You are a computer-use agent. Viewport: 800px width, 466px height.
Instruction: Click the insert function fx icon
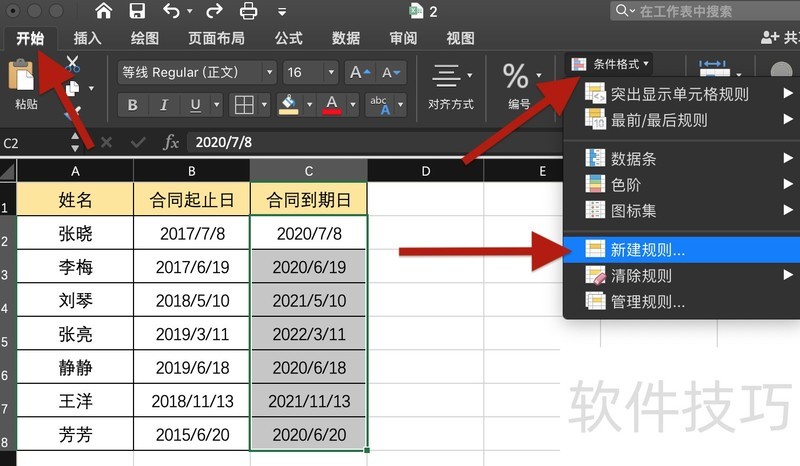[171, 142]
